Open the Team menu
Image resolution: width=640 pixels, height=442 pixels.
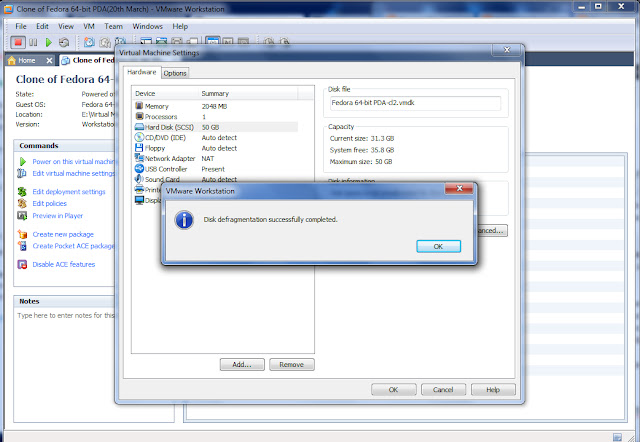click(113, 26)
